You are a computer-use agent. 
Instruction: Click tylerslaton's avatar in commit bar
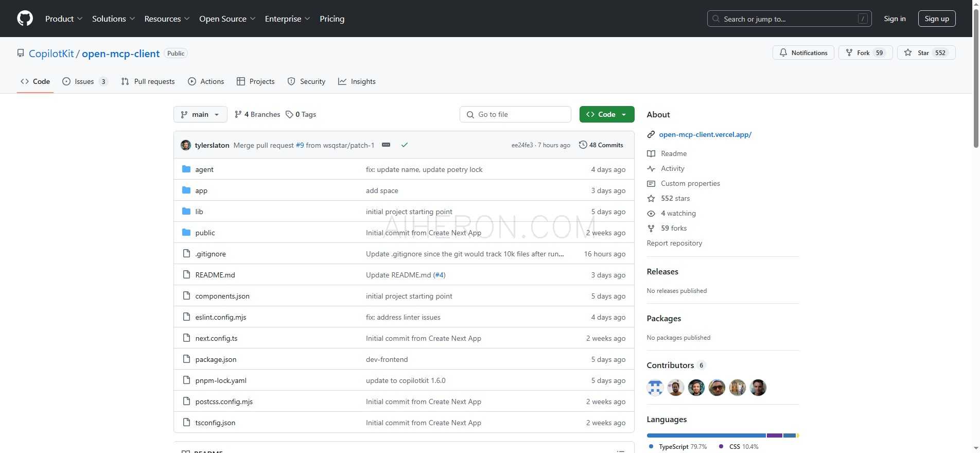pyautogui.click(x=186, y=145)
